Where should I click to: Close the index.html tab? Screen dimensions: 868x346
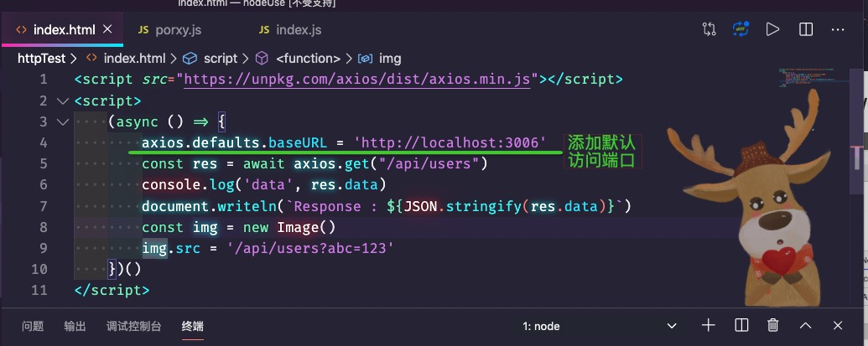(x=108, y=28)
